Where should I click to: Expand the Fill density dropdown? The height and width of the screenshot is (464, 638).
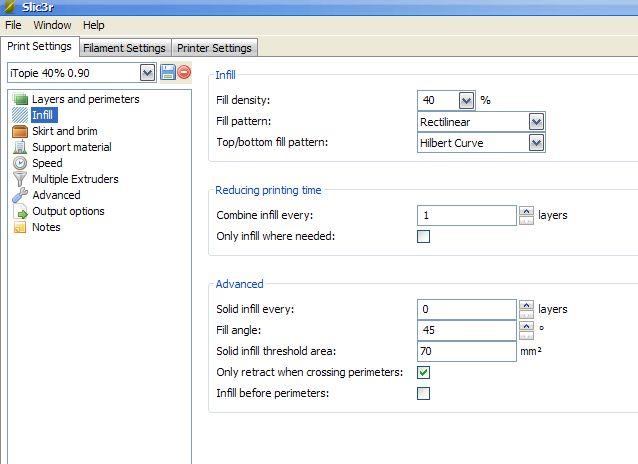[466, 100]
